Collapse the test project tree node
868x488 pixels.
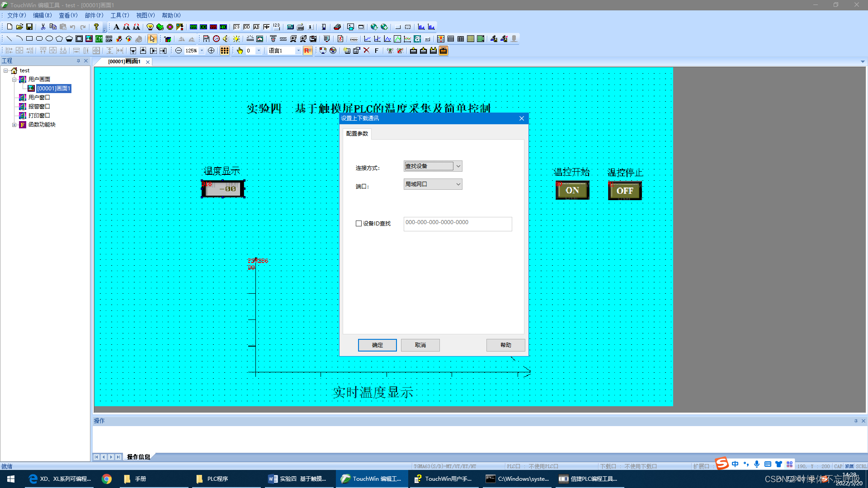(x=6, y=70)
